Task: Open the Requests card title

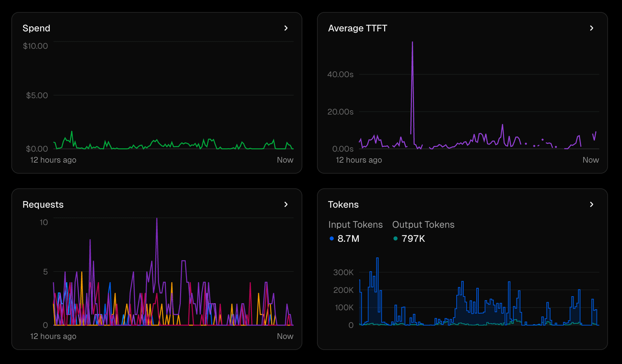Action: tap(43, 204)
